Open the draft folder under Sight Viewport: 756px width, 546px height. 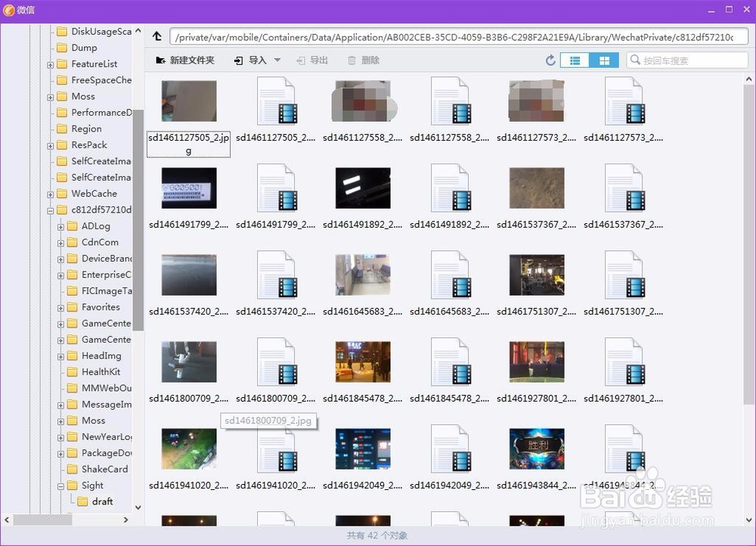pyautogui.click(x=95, y=501)
